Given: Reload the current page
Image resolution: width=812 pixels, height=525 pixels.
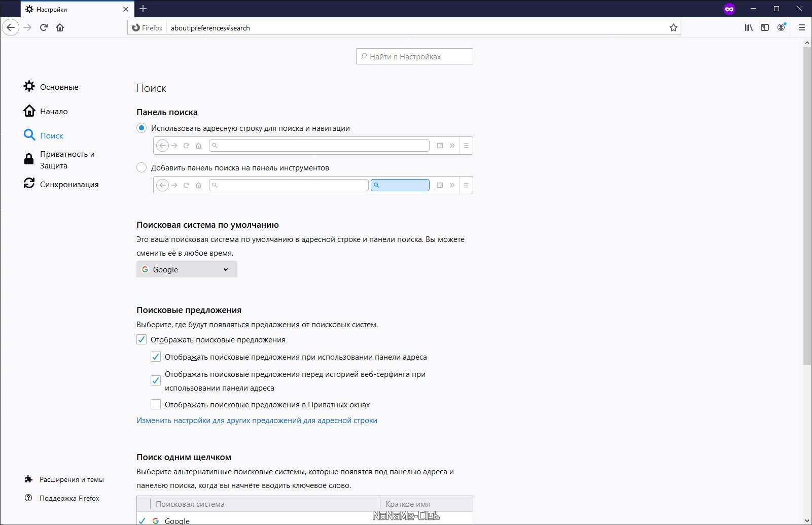Looking at the screenshot, I should pos(44,27).
